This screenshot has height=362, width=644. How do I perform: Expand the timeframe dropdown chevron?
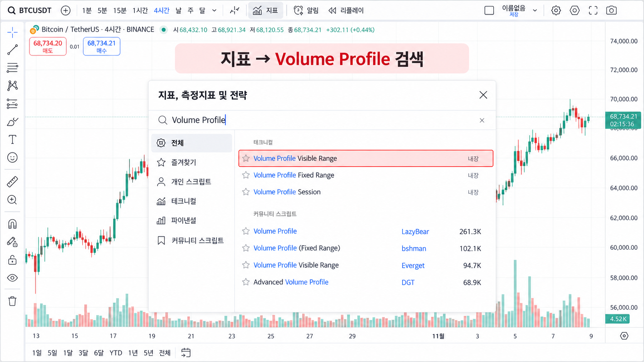pos(215,10)
